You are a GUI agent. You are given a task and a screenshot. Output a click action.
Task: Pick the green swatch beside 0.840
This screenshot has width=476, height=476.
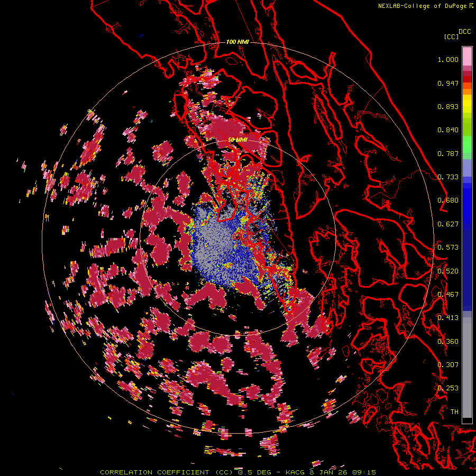467,130
